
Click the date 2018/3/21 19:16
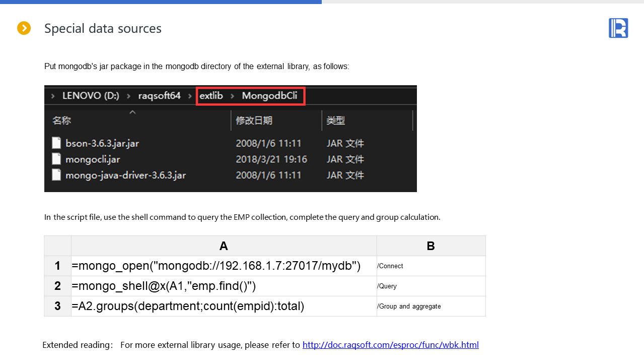[271, 159]
